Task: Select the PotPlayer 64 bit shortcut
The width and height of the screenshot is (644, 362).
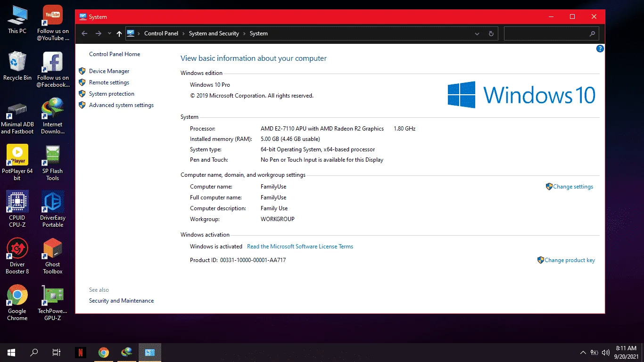Action: coord(17,163)
